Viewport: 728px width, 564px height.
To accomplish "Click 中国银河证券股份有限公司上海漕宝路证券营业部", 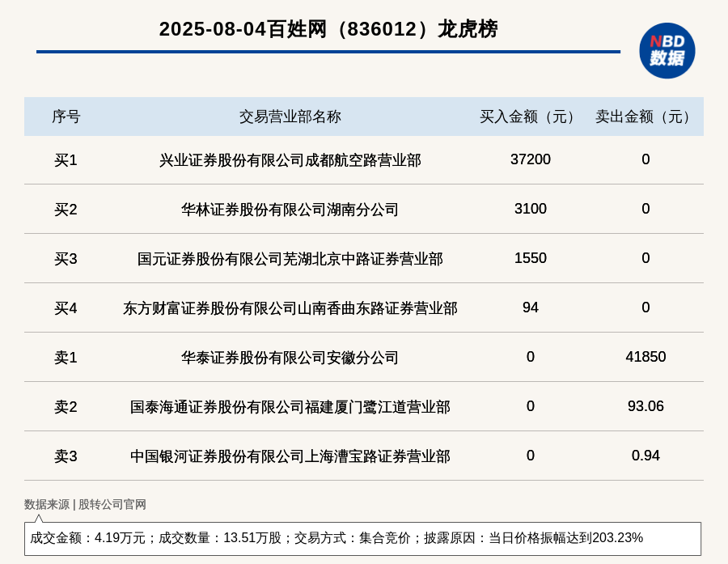I will [290, 456].
